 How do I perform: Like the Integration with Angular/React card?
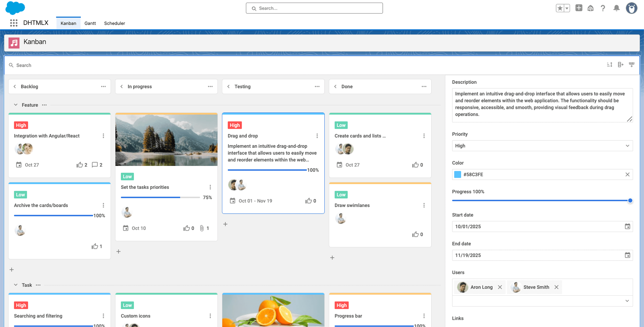(x=79, y=165)
